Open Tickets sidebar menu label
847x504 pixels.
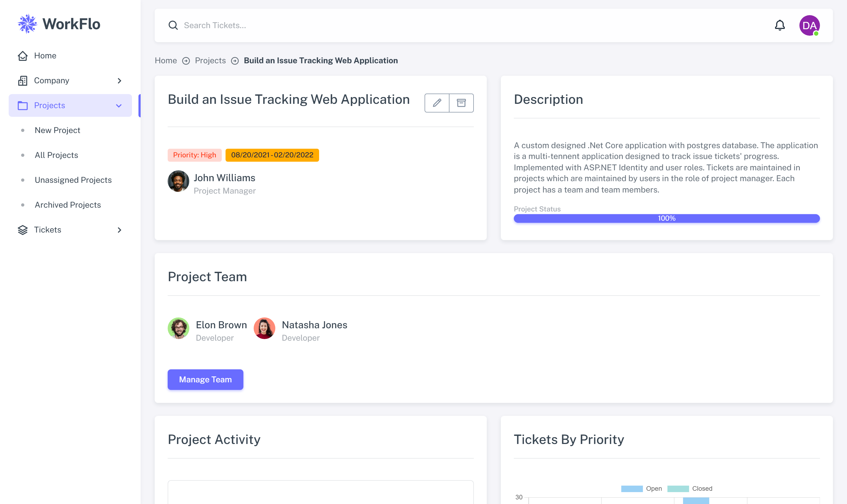pyautogui.click(x=48, y=230)
